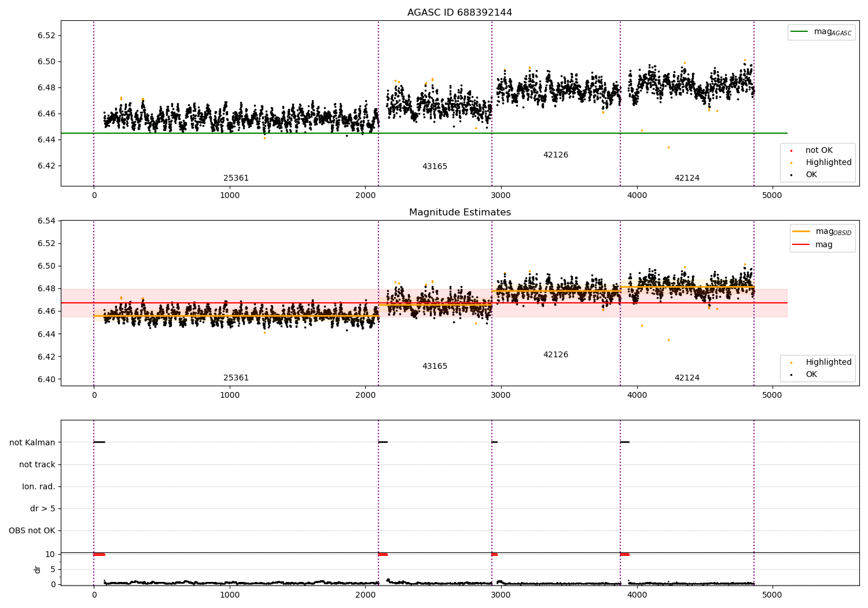Screen dimensions: 868x608
Task: Select the "Magnitude Estimates" plot title
Action: tap(459, 213)
